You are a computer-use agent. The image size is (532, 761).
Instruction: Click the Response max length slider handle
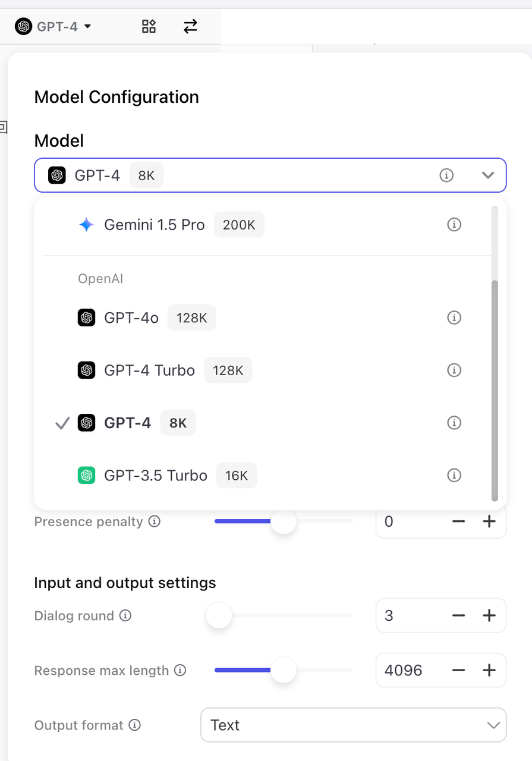point(284,671)
